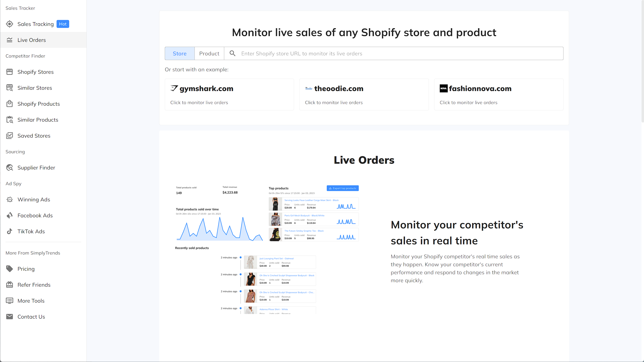Click the Live Orders icon in sidebar
Viewport: 644px width, 362px height.
(x=9, y=40)
